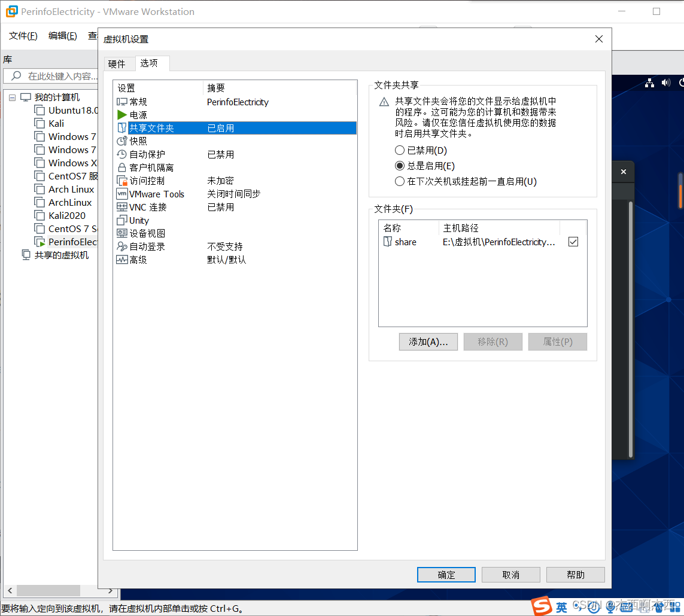Click the 共享文件夹 row icon
The height and width of the screenshot is (616, 684).
click(x=121, y=128)
